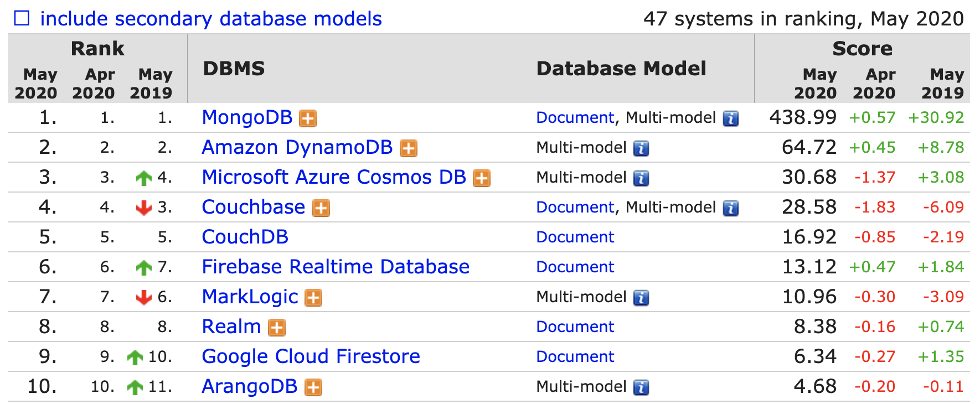This screenshot has height=404, width=980.
Task: Click the info icon in MongoDB's Multi-model cell
Action: tap(731, 118)
